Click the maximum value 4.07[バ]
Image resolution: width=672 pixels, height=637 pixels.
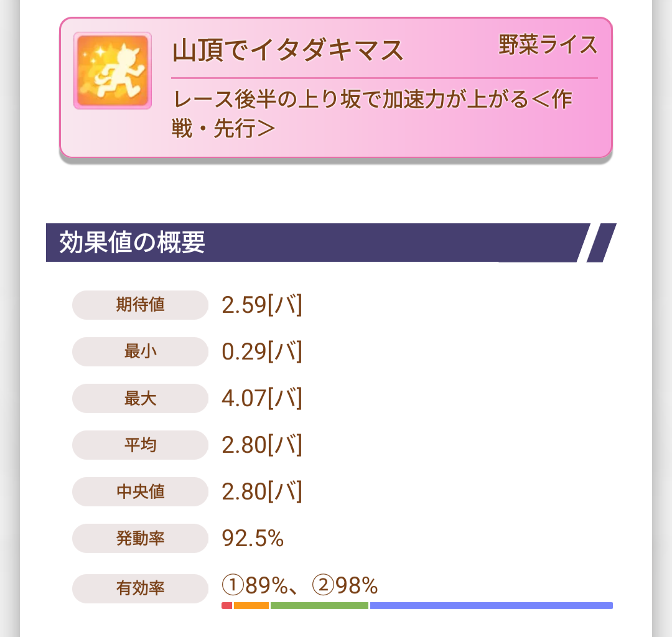[x=262, y=399]
